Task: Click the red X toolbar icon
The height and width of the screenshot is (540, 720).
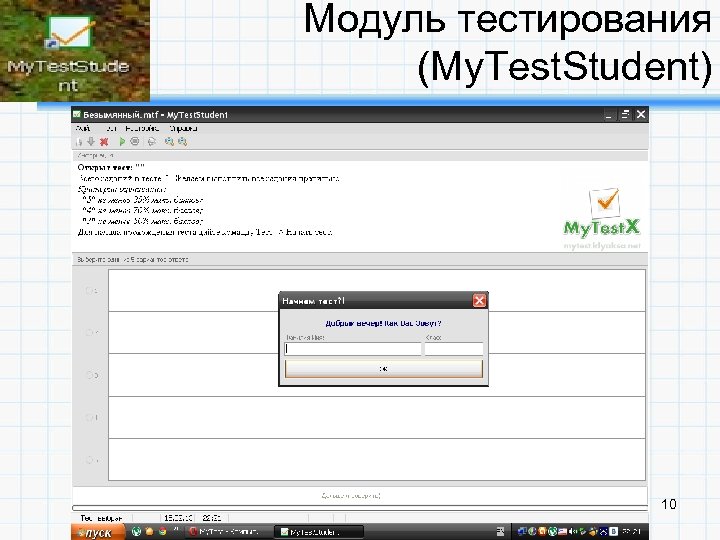Action: 104,142
